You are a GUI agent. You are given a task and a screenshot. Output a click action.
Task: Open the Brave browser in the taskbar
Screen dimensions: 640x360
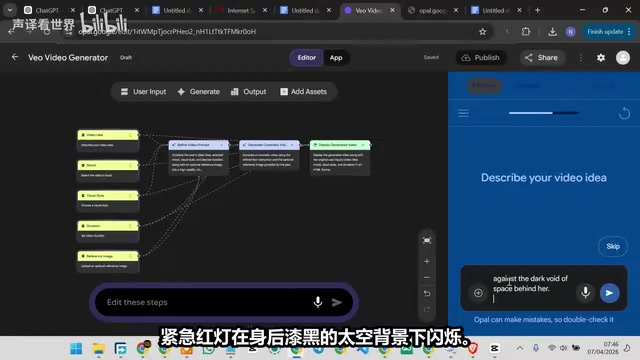(x=473, y=348)
